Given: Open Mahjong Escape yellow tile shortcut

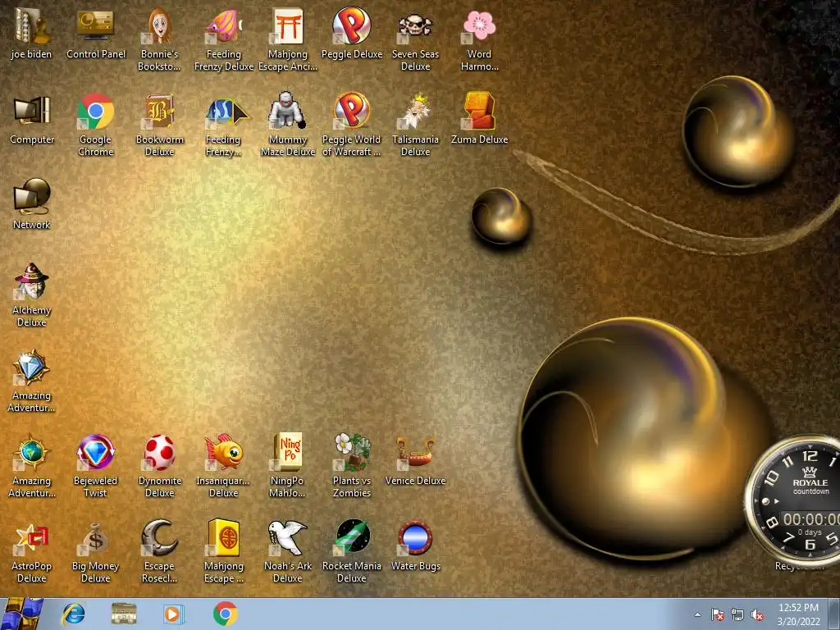Looking at the screenshot, I should pos(223,552).
